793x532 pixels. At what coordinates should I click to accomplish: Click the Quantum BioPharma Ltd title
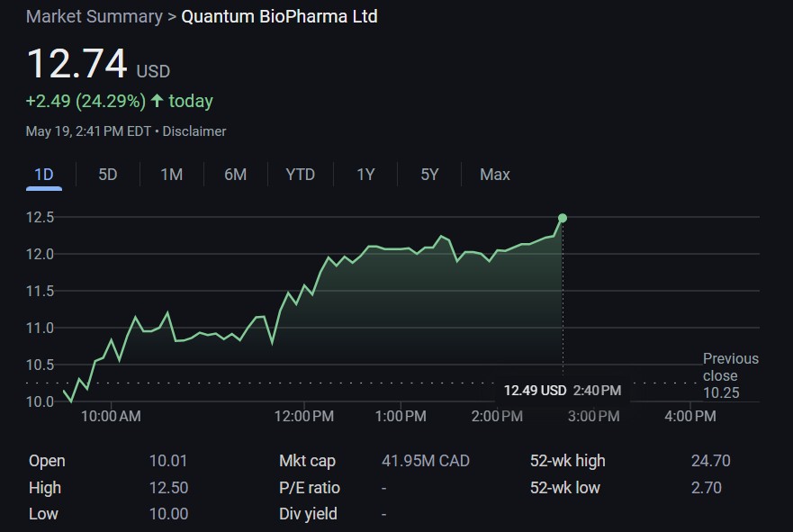point(280,17)
